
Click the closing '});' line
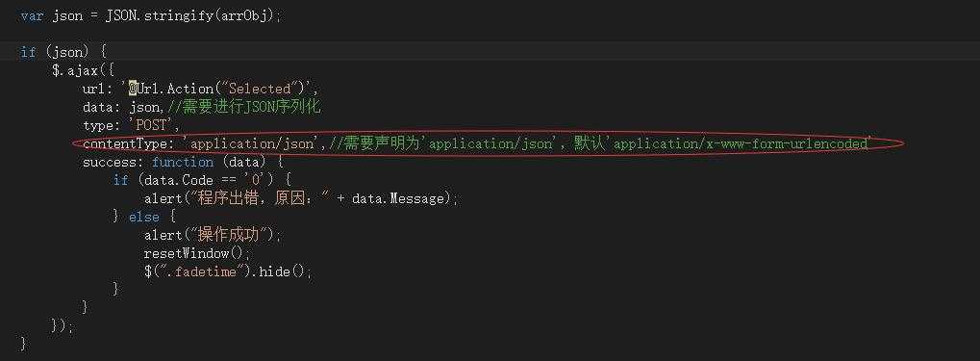click(63, 326)
